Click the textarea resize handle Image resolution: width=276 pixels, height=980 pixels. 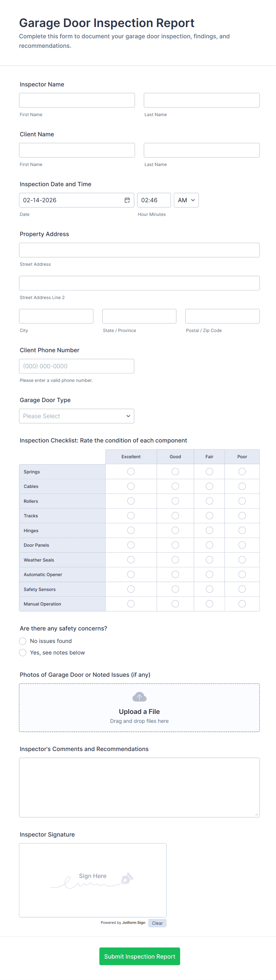point(257,814)
